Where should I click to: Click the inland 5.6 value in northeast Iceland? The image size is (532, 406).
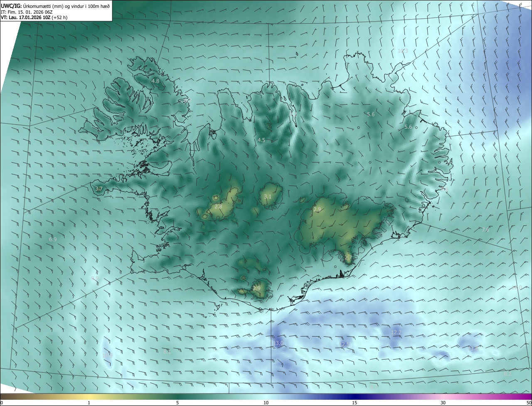coord(371,114)
